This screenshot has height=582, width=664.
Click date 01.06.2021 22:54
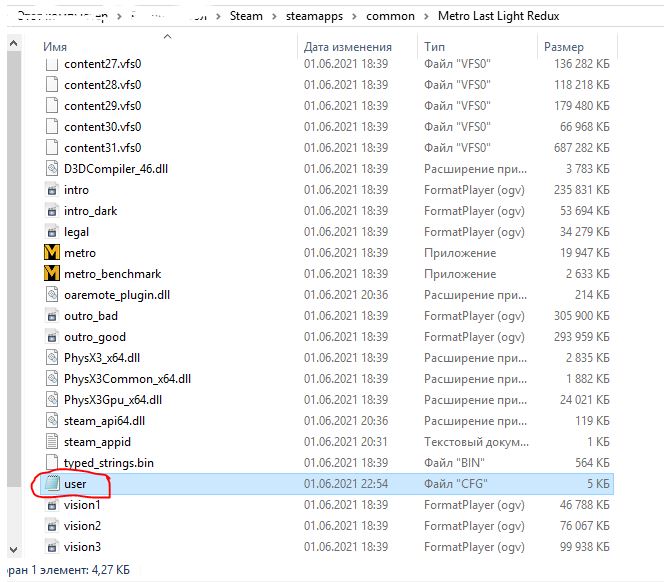(346, 484)
